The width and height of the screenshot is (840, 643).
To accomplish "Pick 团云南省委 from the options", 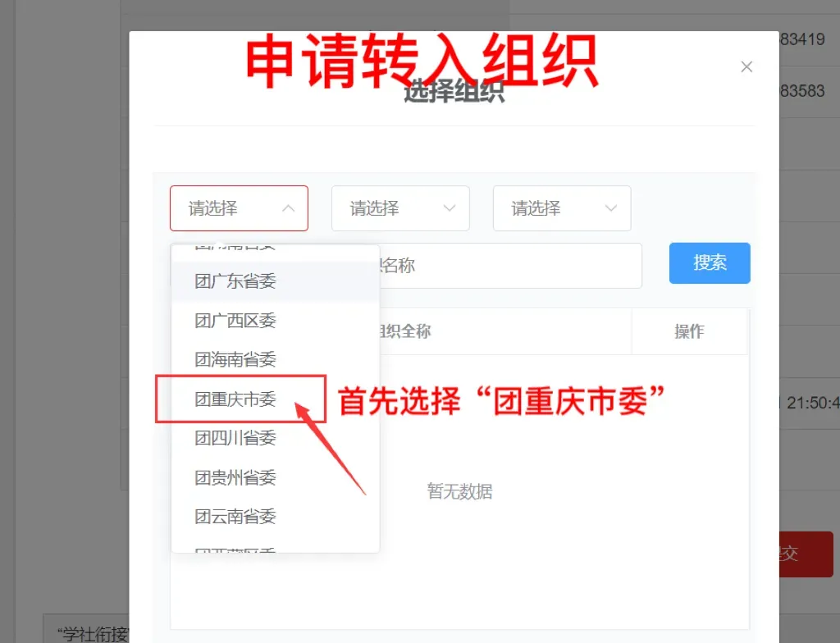I will click(236, 517).
